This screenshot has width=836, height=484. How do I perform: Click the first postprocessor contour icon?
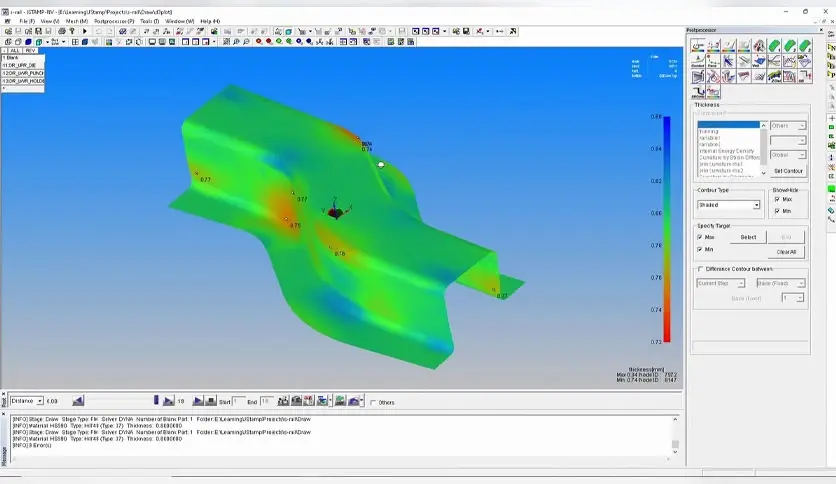tap(699, 47)
